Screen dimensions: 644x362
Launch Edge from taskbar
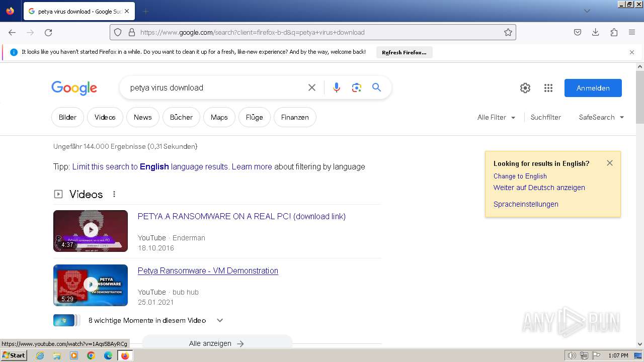click(x=108, y=355)
